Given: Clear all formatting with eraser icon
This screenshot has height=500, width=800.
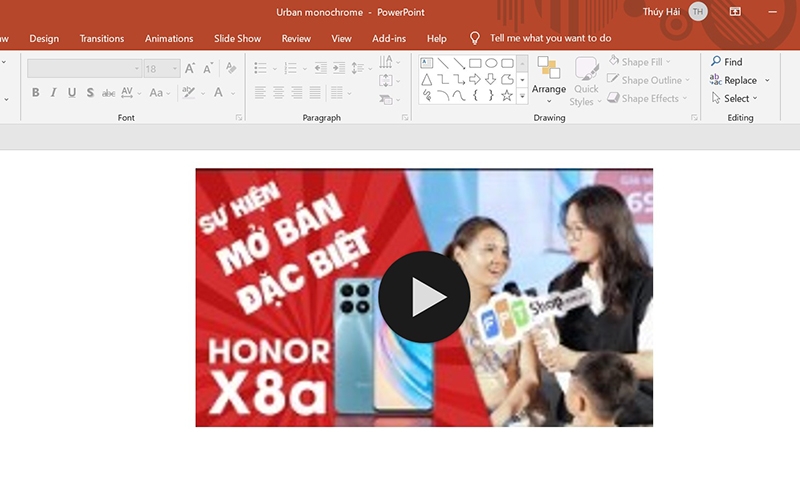Looking at the screenshot, I should click(x=231, y=68).
